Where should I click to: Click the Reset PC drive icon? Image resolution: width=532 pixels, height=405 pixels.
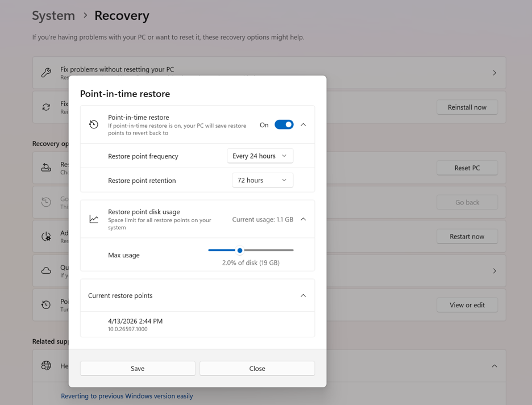tap(46, 168)
